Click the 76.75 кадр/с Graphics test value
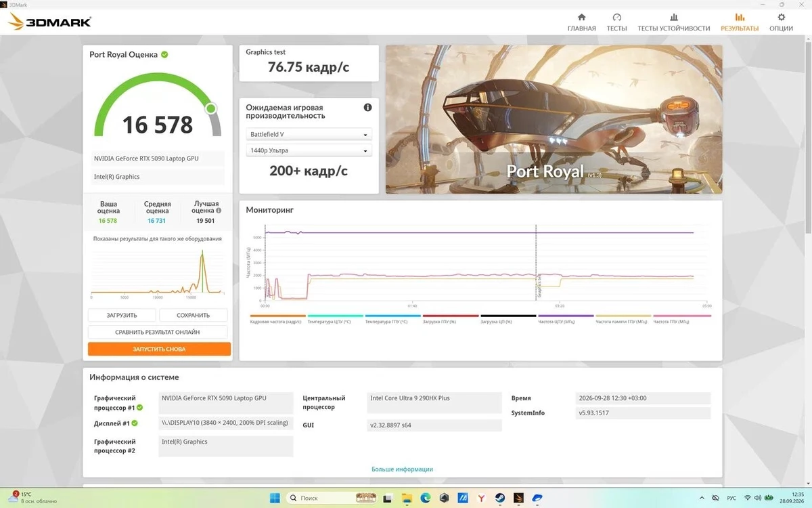The height and width of the screenshot is (508, 812). 309,66
